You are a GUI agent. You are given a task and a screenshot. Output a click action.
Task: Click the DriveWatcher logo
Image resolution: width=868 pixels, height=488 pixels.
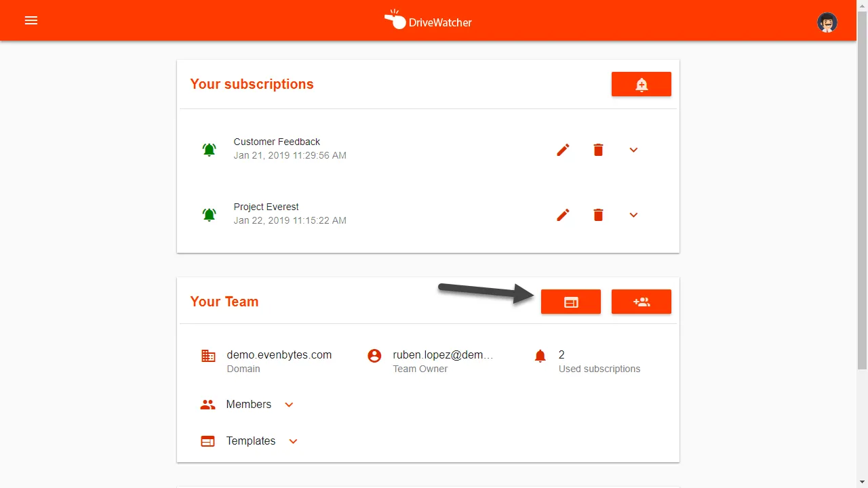click(428, 20)
